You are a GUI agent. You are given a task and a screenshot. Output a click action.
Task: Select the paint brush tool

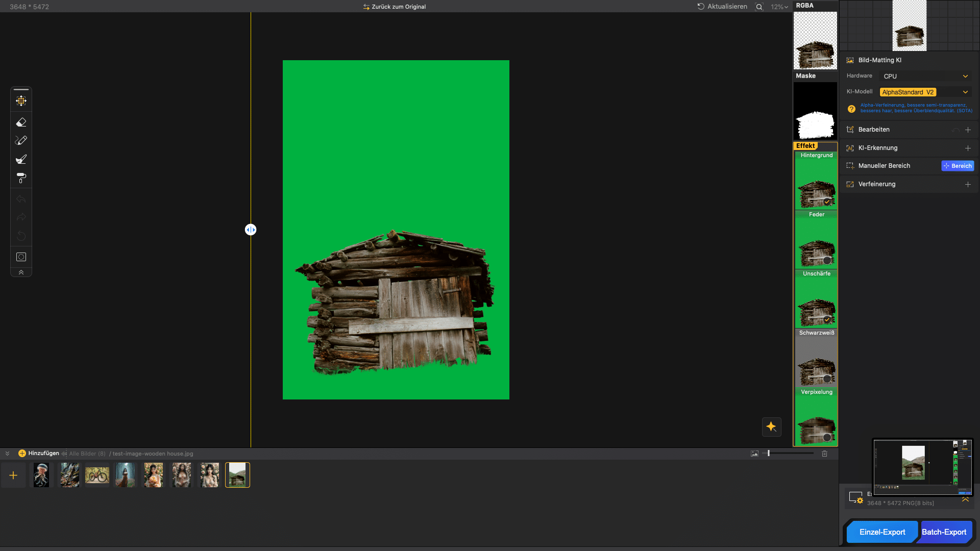point(21,159)
